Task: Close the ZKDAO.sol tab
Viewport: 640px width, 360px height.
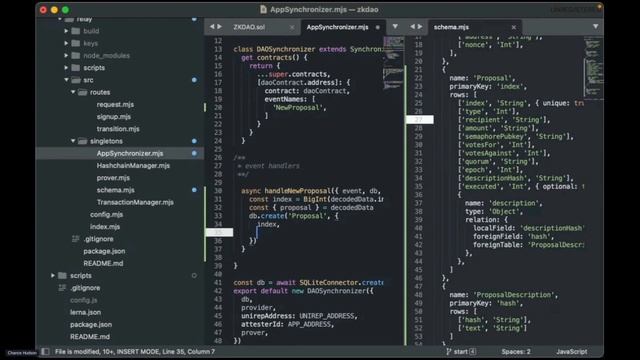Action: click(x=292, y=27)
